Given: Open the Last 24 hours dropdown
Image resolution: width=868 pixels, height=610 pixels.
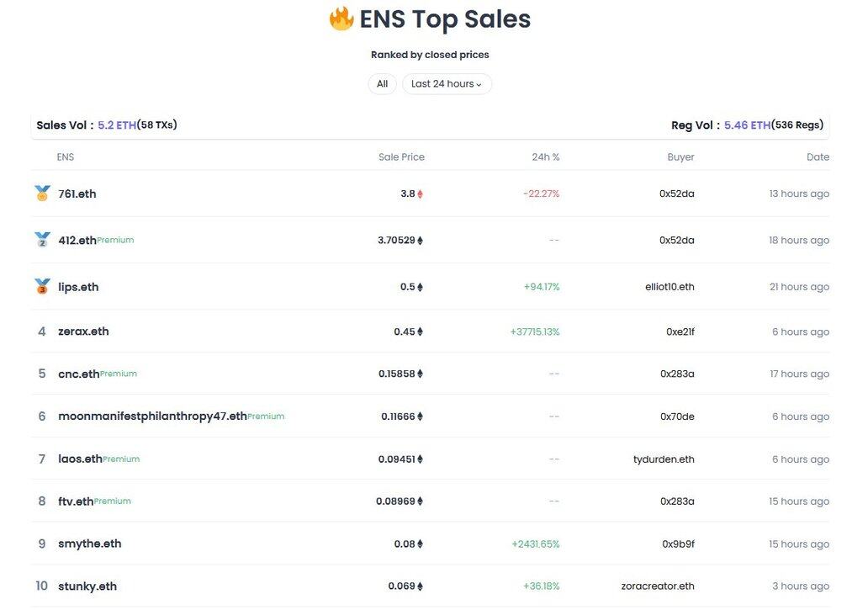Looking at the screenshot, I should tap(447, 83).
